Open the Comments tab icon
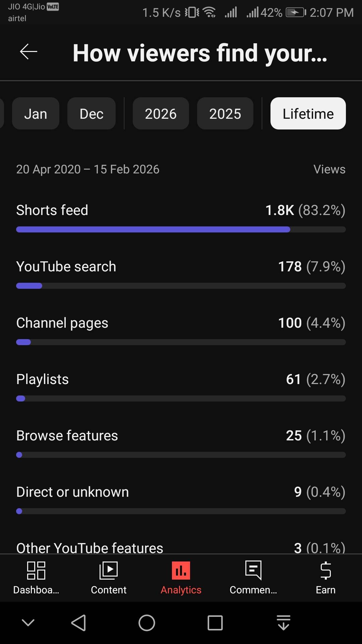This screenshot has height=644, width=362. (253, 570)
